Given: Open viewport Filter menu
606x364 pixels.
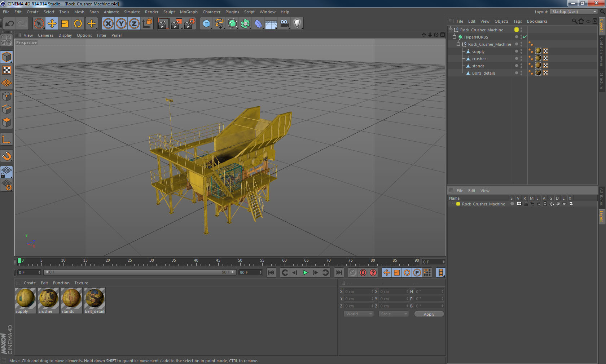Looking at the screenshot, I should coord(102,35).
